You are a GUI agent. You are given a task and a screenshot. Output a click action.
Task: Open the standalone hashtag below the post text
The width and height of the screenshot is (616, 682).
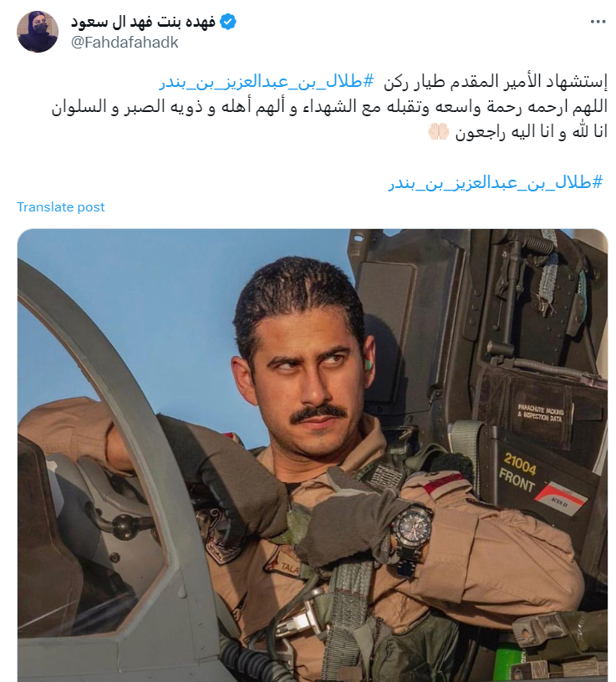(496, 183)
